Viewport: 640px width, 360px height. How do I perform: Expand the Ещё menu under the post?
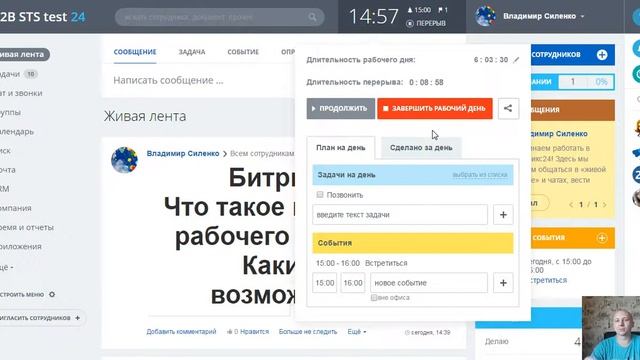point(357,332)
